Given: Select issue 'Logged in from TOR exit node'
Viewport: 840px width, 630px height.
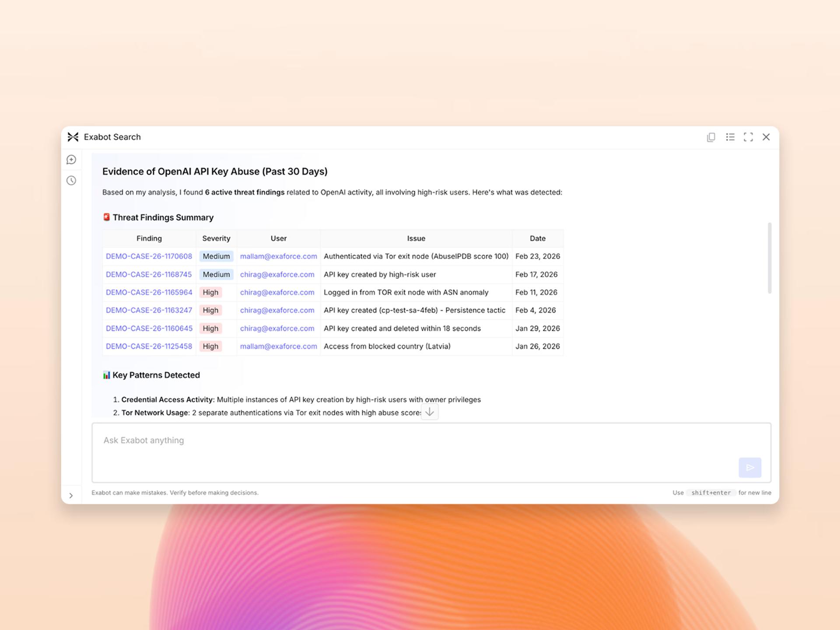Looking at the screenshot, I should tap(406, 292).
